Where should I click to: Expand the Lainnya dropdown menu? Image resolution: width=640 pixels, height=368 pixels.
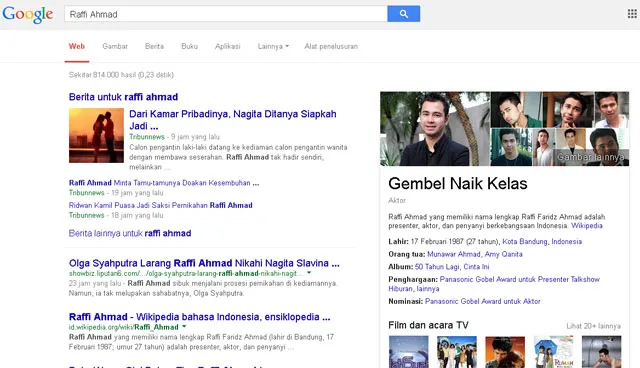[273, 47]
